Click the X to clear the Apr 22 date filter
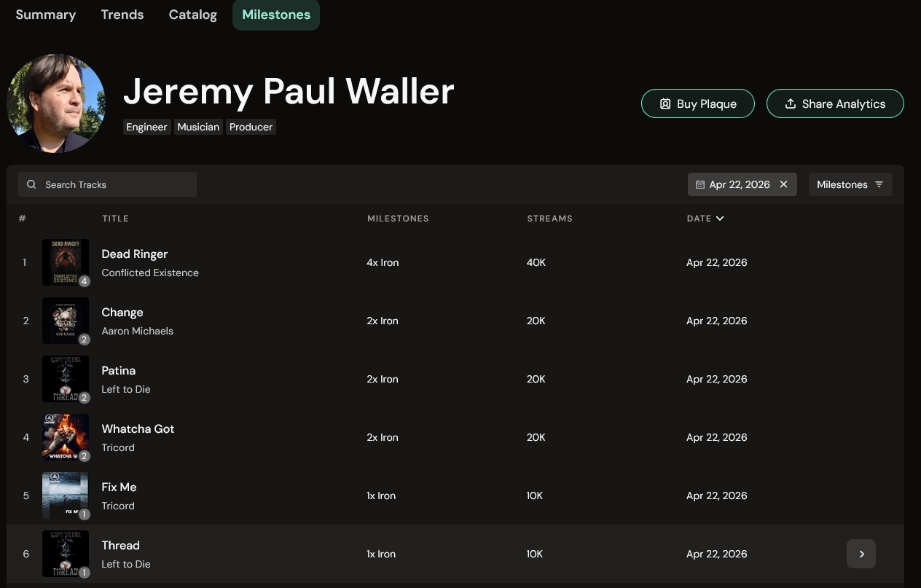 coord(783,184)
